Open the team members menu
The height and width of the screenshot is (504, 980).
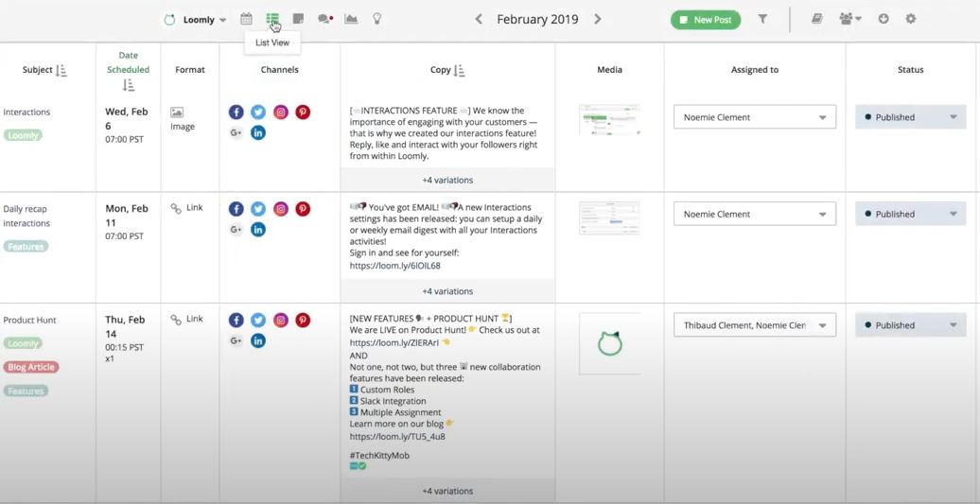849,19
